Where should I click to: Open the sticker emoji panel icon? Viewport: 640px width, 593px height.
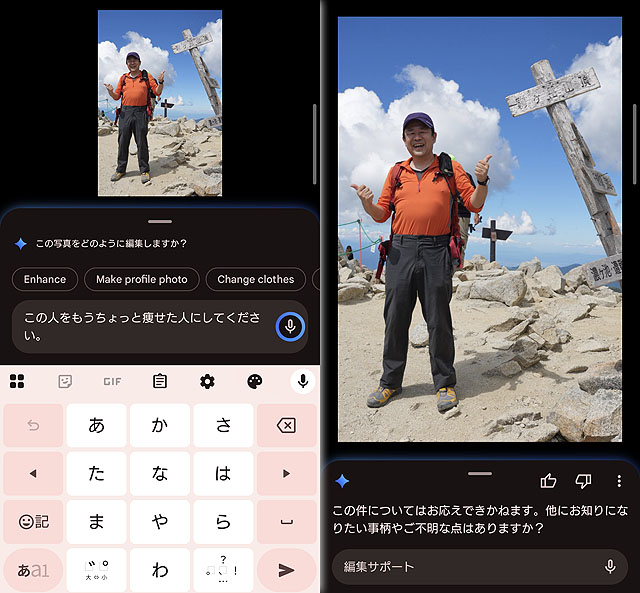click(x=65, y=381)
